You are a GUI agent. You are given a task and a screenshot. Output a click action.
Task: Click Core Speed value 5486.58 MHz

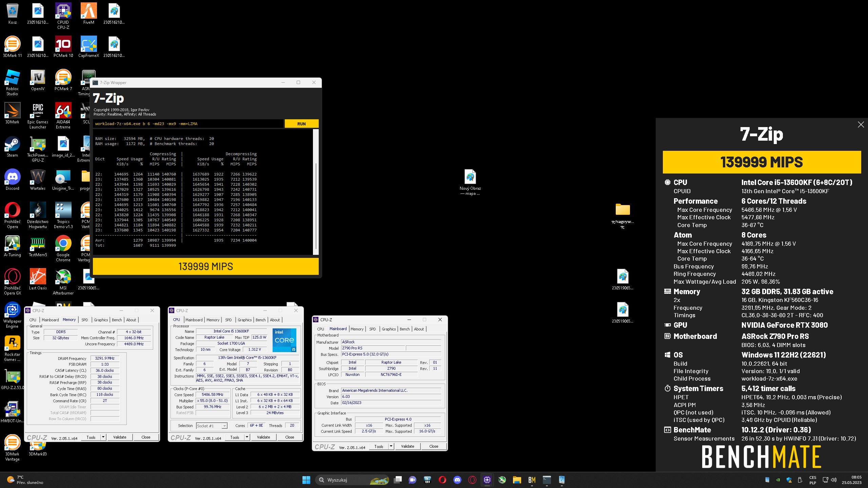point(212,395)
